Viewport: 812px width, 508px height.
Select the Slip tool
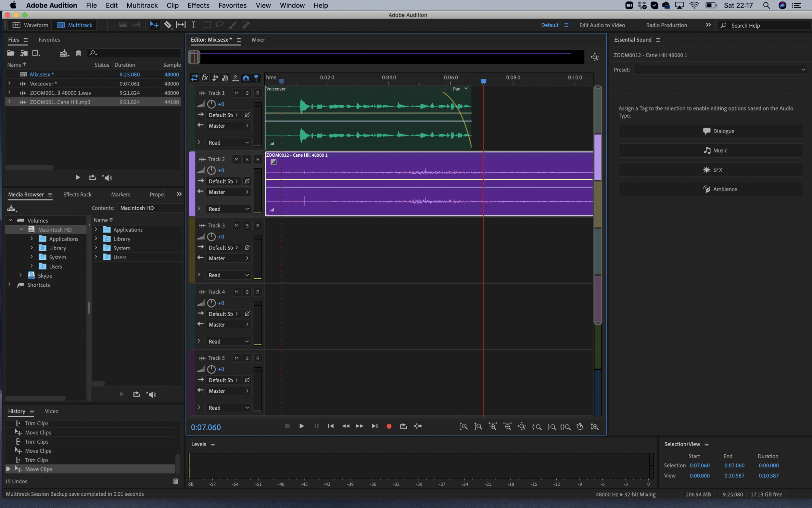[x=181, y=25]
